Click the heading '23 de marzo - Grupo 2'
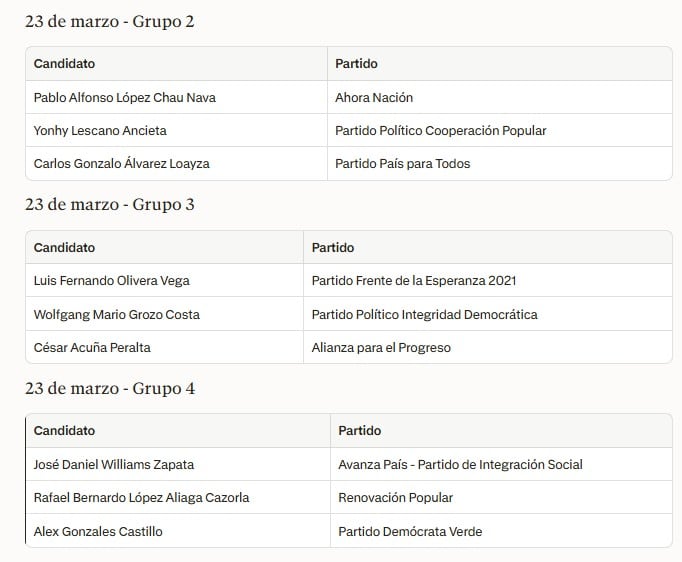682x562 pixels. pos(110,21)
